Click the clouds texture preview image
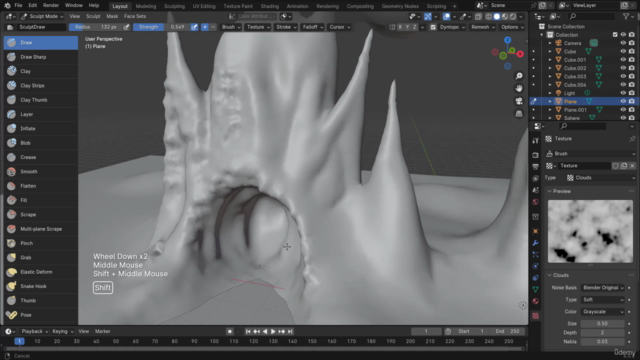The image size is (640, 360). [x=590, y=231]
